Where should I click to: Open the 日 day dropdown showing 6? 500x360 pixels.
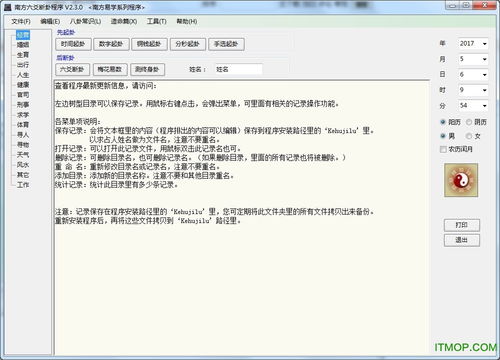(x=473, y=74)
